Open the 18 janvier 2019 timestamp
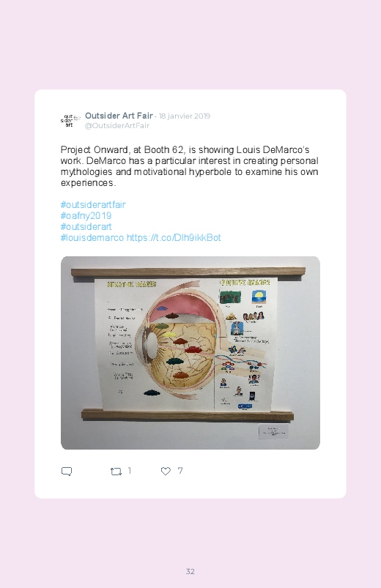The height and width of the screenshot is (588, 381). click(x=185, y=116)
